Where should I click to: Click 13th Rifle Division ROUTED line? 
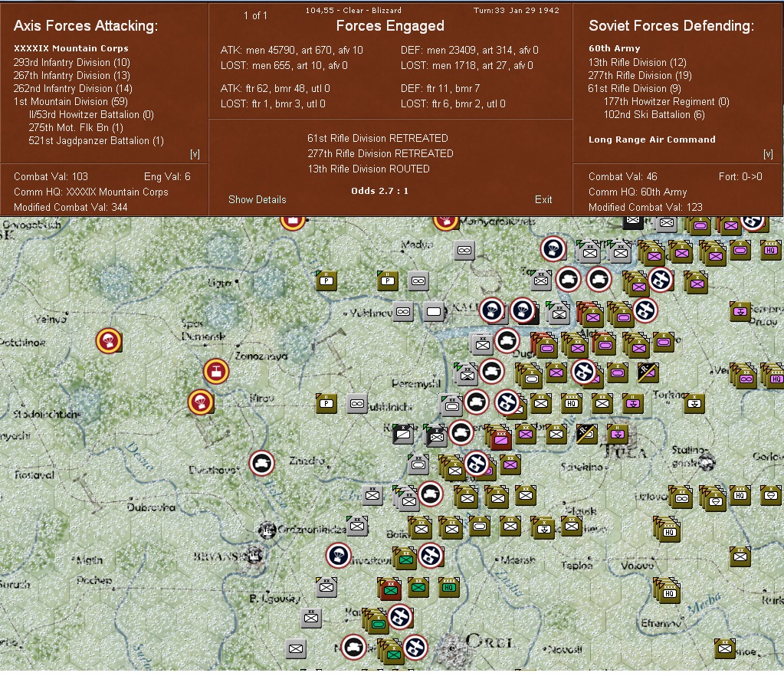pos(369,169)
